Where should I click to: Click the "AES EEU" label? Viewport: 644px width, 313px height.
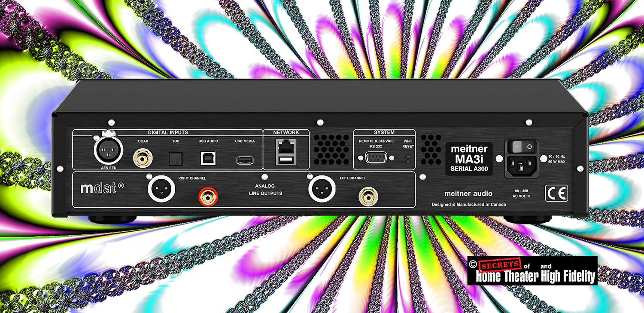(108, 169)
